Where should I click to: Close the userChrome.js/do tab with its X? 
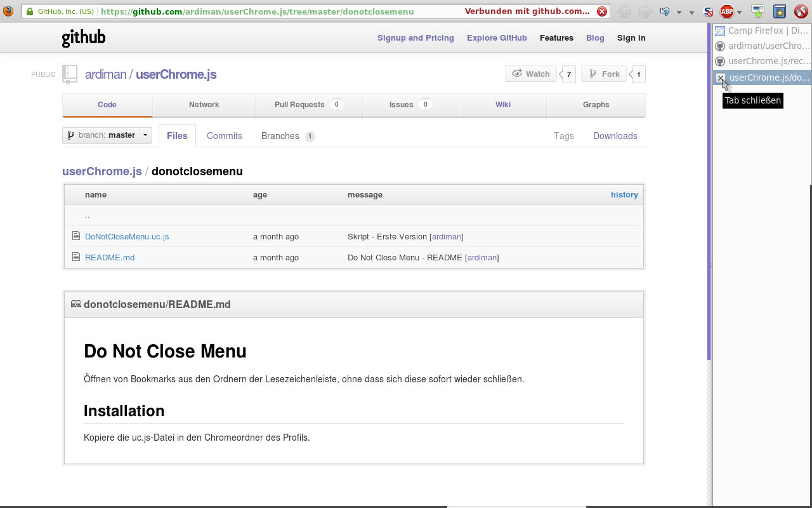coord(721,77)
